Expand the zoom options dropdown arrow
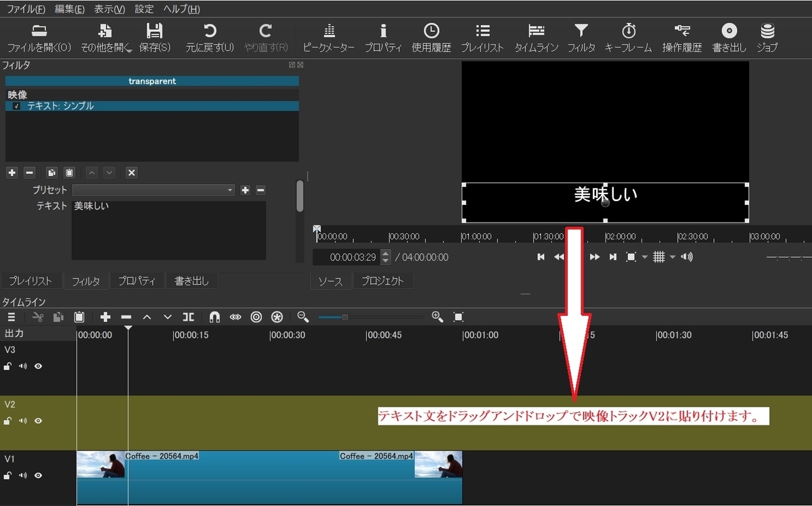812x506 pixels. coord(645,257)
